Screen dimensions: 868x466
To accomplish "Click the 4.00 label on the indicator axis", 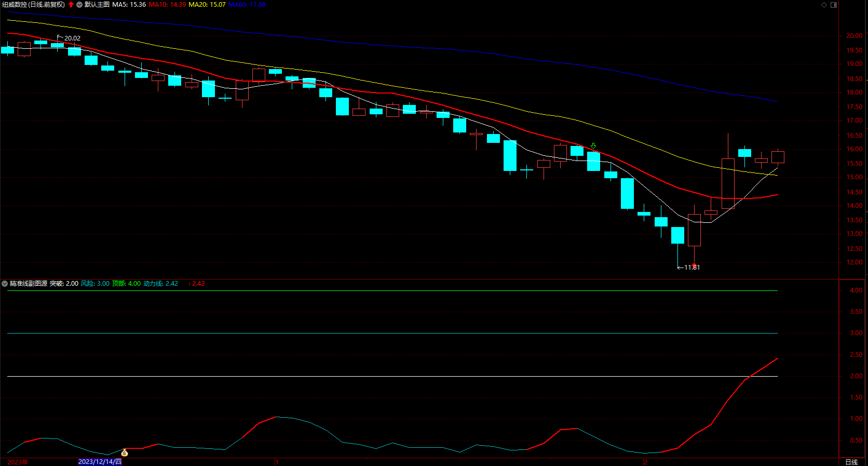I will pyautogui.click(x=856, y=290).
